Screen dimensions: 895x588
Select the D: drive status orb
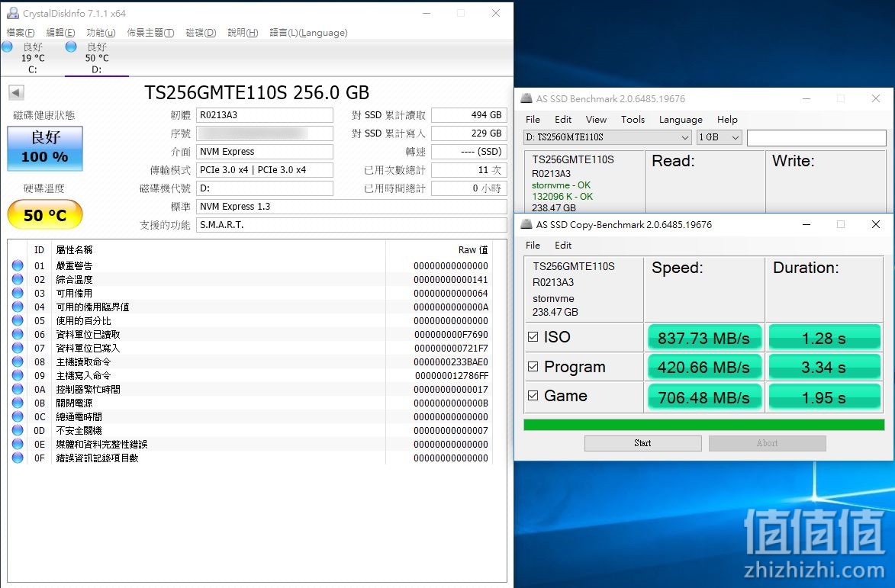tap(72, 47)
